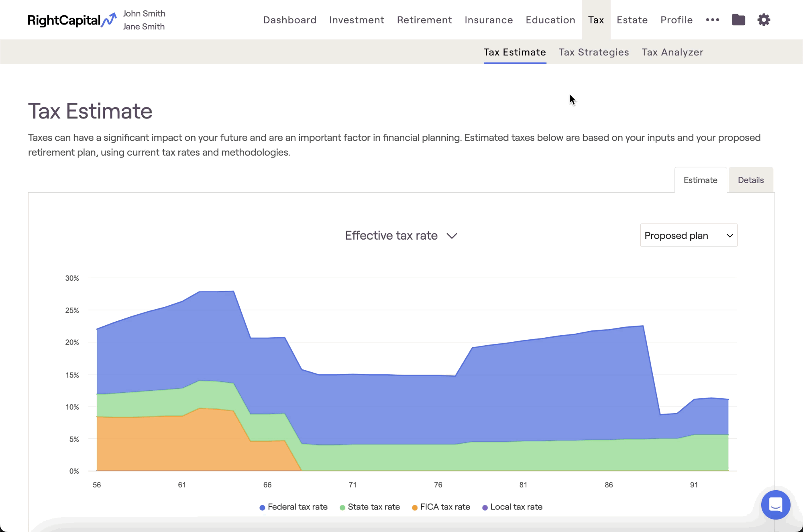Open the Investment section
This screenshot has height=532, width=803.
(357, 20)
